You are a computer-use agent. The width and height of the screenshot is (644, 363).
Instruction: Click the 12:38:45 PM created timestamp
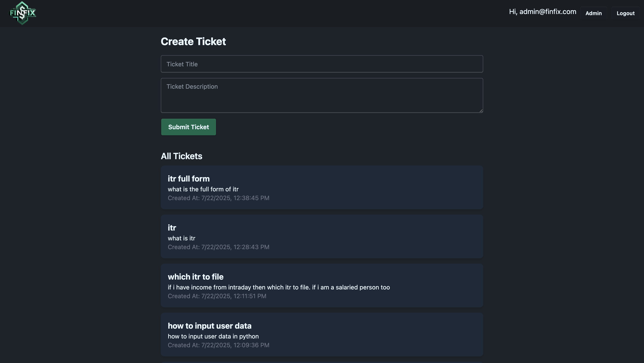pos(219,198)
